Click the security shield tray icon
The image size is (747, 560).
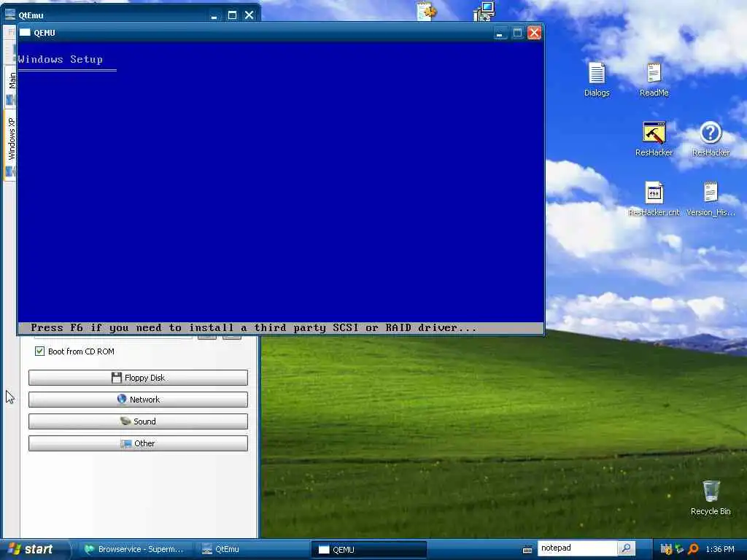[666, 549]
